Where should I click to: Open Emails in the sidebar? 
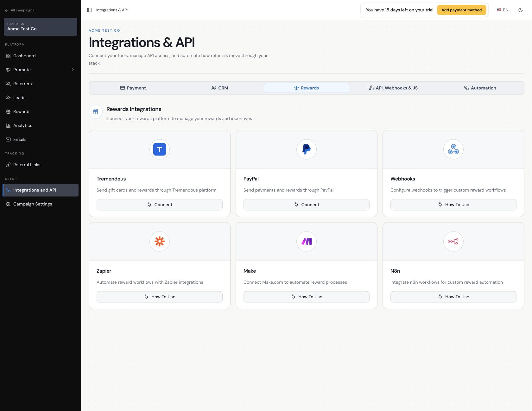coord(41,139)
